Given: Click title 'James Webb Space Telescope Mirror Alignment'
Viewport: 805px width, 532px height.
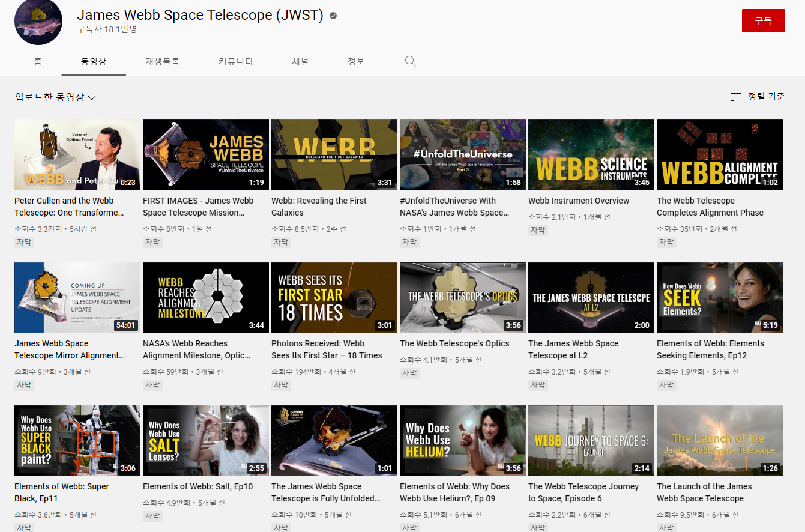Looking at the screenshot, I should [x=70, y=349].
